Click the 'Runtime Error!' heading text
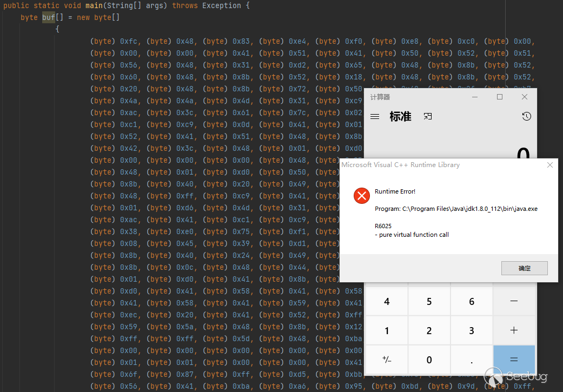Viewport: 563px width, 392px height. [395, 192]
